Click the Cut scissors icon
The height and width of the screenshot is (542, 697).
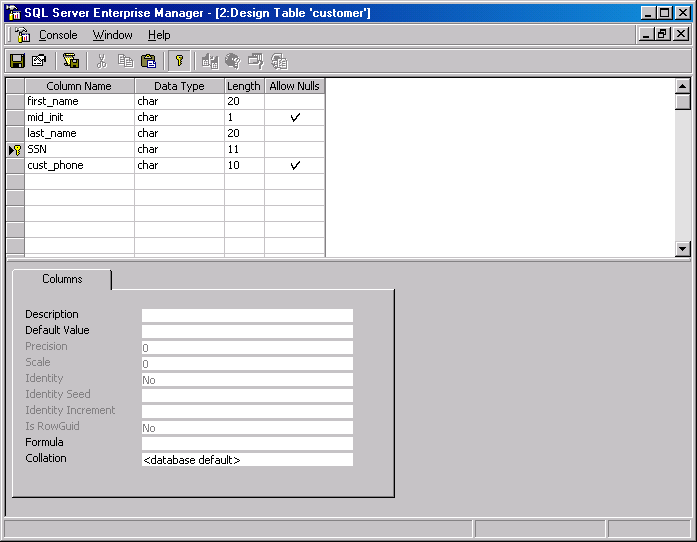pyautogui.click(x=102, y=61)
